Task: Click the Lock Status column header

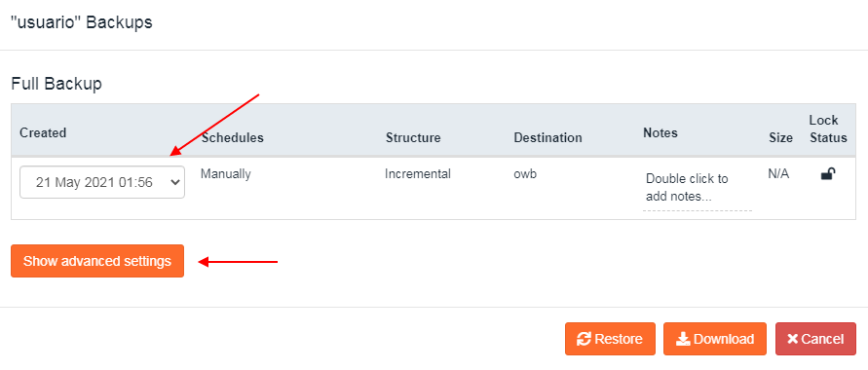Action: [828, 129]
